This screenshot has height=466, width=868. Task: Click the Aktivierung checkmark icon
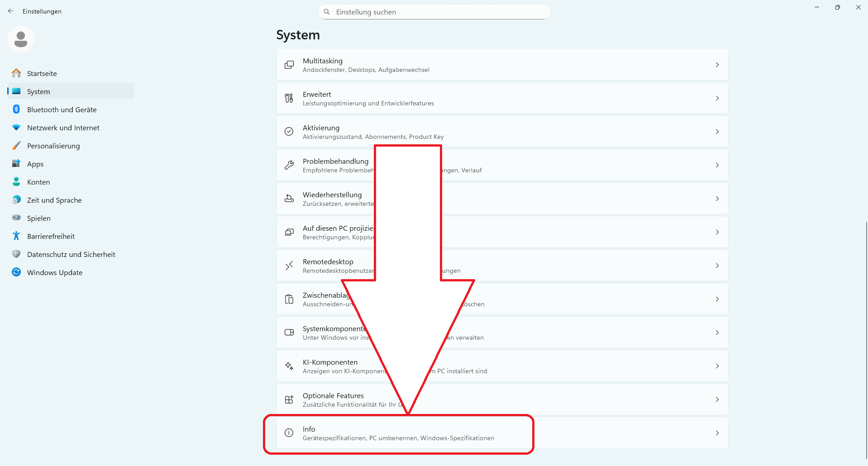[x=289, y=132]
